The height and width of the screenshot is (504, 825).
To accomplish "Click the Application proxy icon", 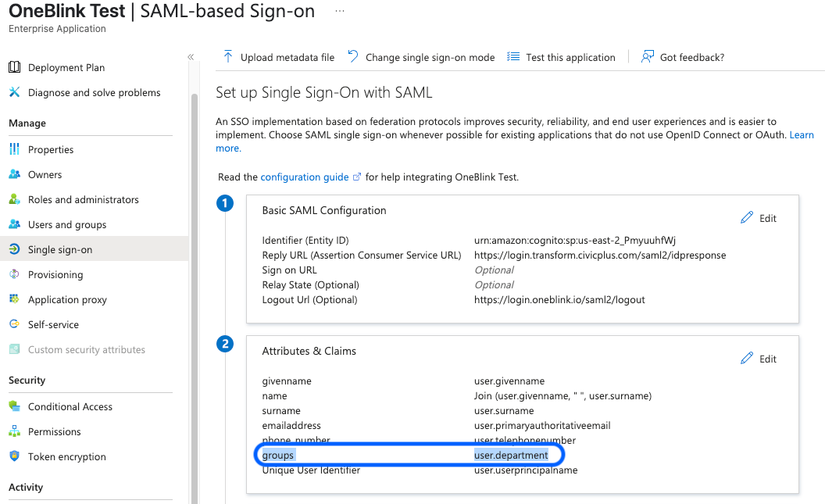I will click(x=15, y=298).
